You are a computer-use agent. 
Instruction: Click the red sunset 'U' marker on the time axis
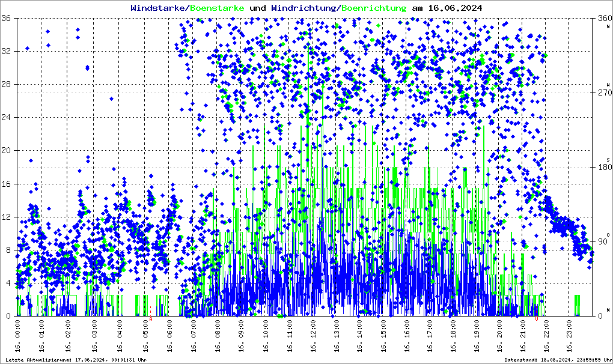537,320
